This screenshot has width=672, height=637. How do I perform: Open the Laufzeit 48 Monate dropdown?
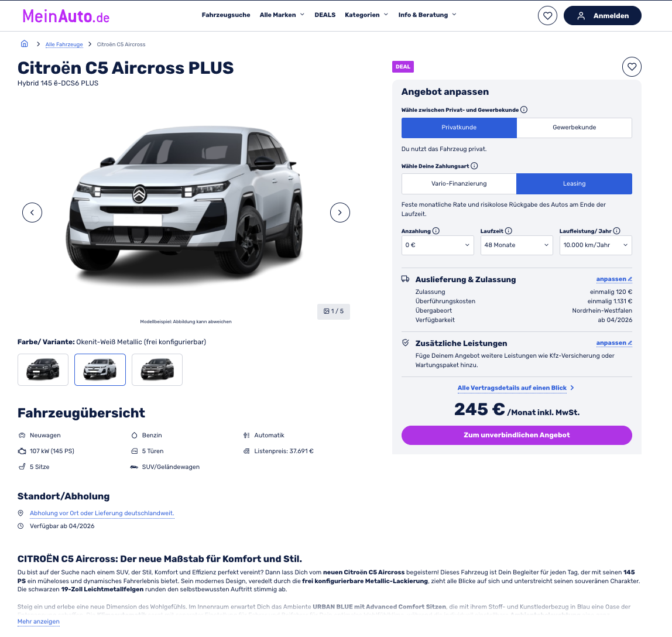[x=516, y=245]
